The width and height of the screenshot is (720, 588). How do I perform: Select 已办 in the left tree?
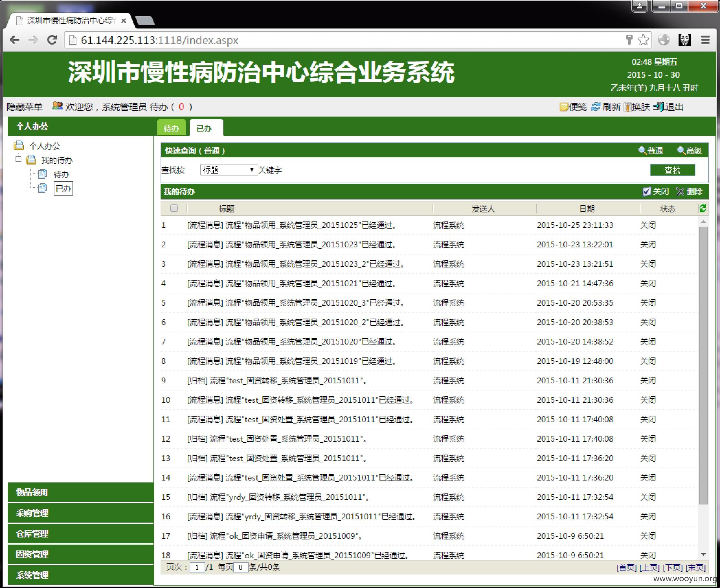(63, 189)
